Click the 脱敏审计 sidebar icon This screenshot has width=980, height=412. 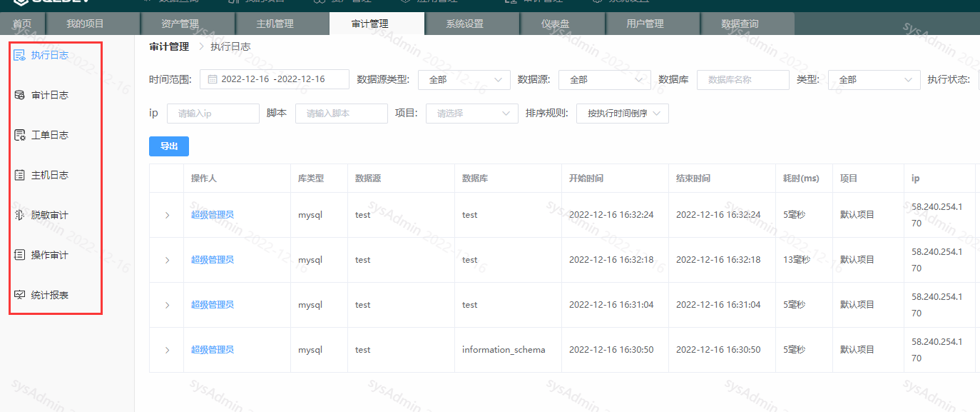tap(19, 215)
